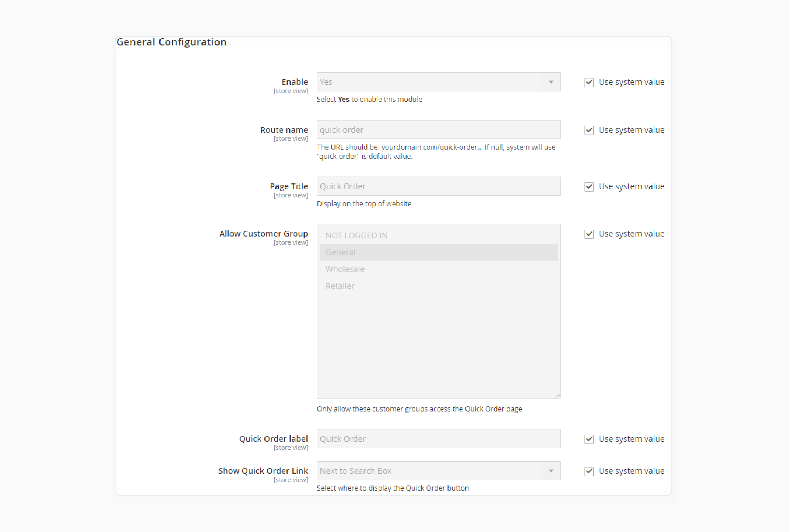Toggle 'Use system value' checkbox for Quick Order label
This screenshot has width=789, height=532.
click(588, 439)
